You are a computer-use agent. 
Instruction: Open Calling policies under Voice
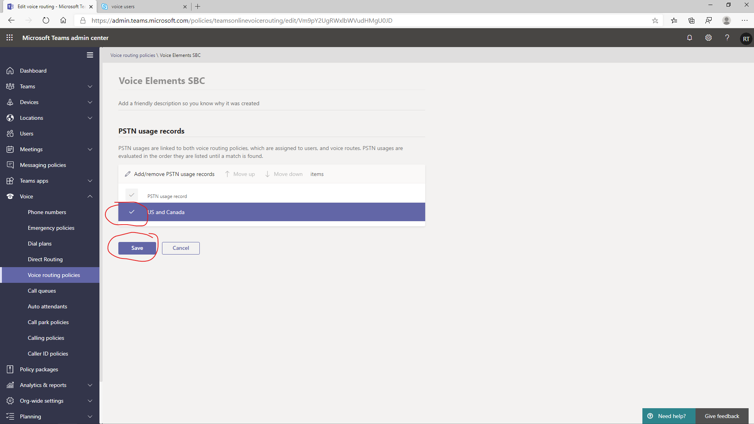tap(46, 338)
